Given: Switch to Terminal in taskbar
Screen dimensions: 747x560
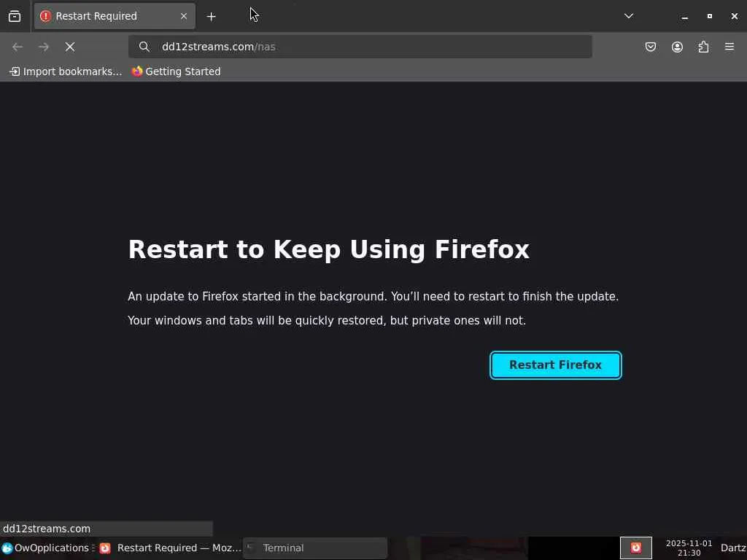Looking at the screenshot, I should point(315,548).
